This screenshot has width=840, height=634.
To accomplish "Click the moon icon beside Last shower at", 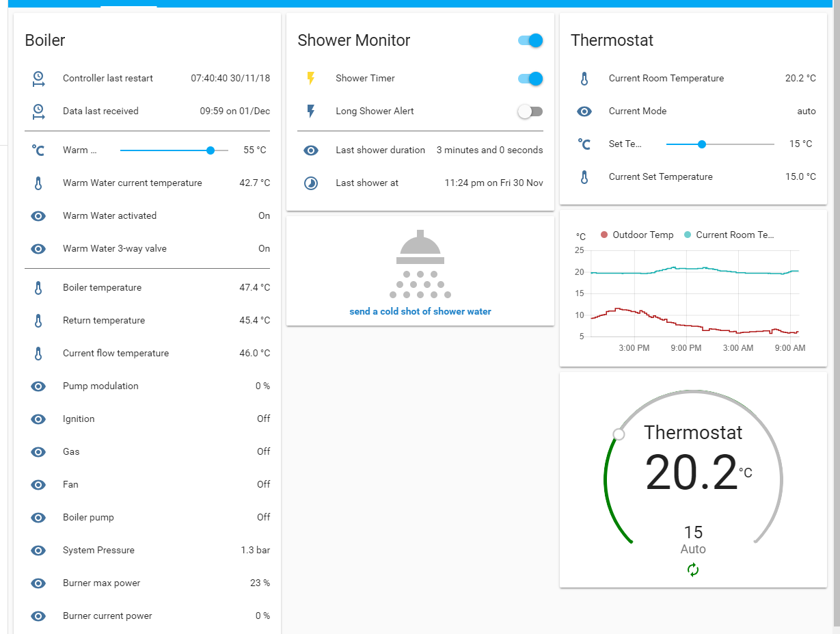I will 311,183.
